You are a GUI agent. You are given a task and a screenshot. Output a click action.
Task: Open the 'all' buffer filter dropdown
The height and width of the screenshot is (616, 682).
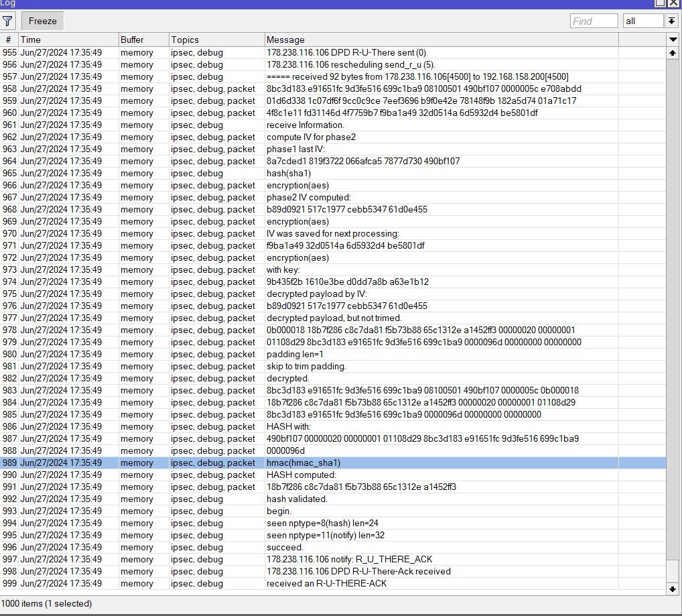[x=671, y=21]
